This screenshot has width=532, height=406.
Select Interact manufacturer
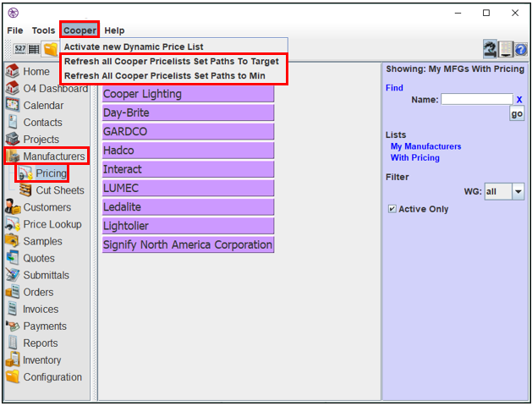(188, 169)
